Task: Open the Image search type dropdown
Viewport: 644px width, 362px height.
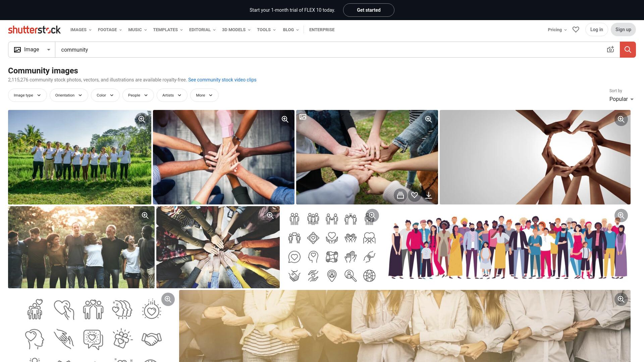Action: 32,50
